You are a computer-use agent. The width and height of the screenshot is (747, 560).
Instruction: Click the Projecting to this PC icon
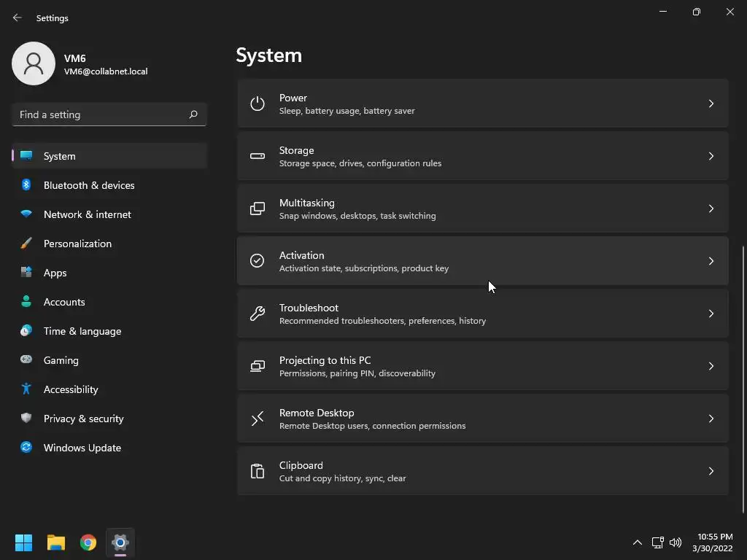[258, 366]
